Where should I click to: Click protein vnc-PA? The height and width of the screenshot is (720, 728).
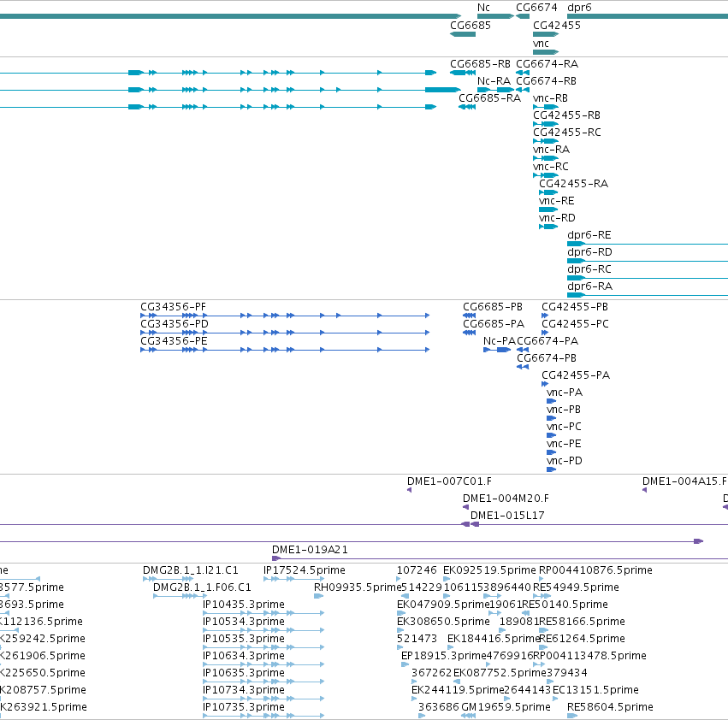coord(564,393)
